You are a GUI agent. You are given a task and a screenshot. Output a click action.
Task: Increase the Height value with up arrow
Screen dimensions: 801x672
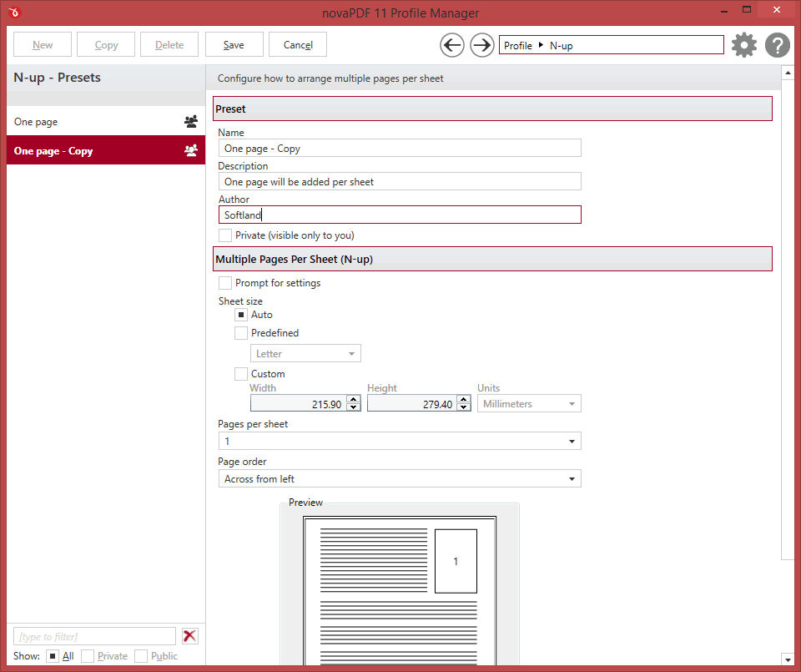464,399
